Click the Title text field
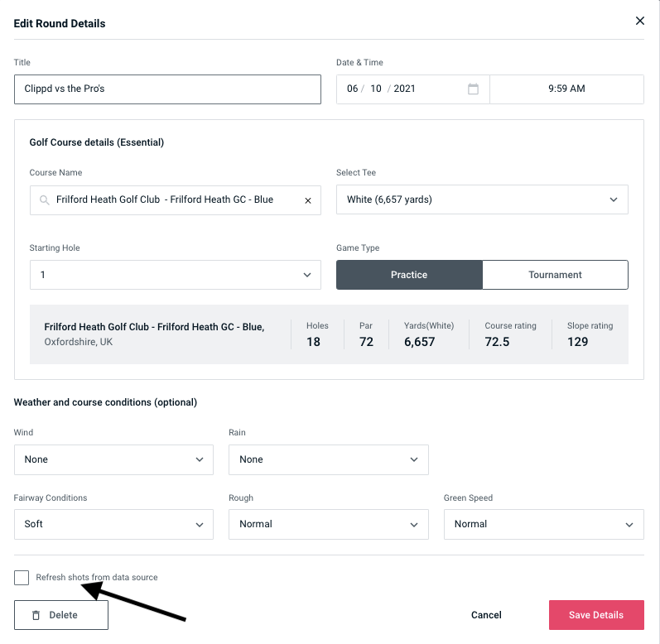The width and height of the screenshot is (660, 644). 167,89
